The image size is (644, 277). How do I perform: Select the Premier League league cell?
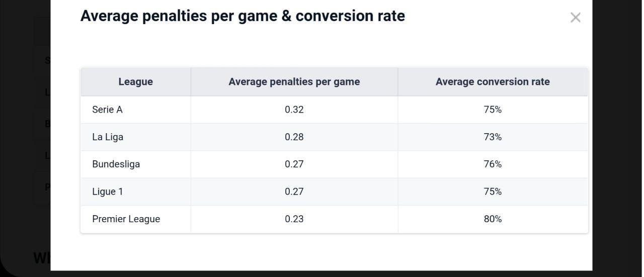[126, 219]
